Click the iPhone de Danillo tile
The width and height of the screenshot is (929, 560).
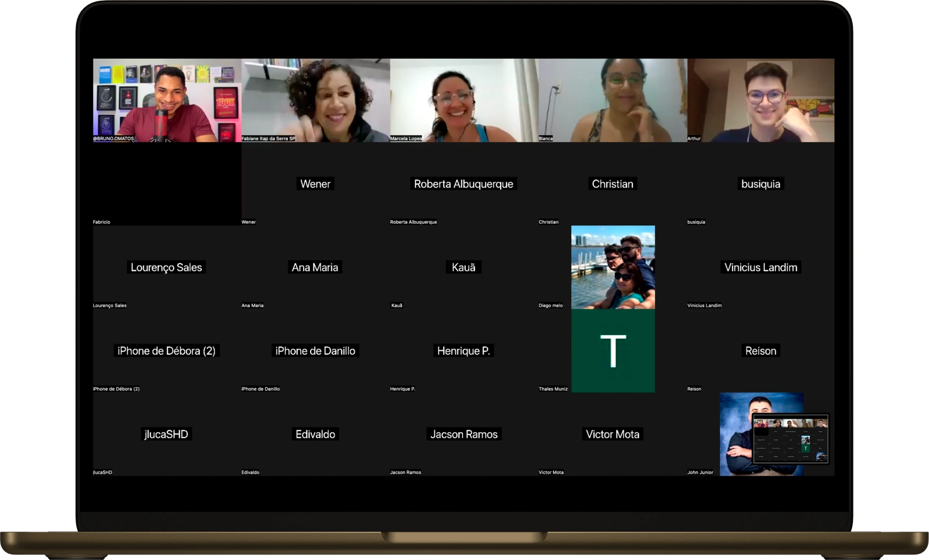[316, 351]
